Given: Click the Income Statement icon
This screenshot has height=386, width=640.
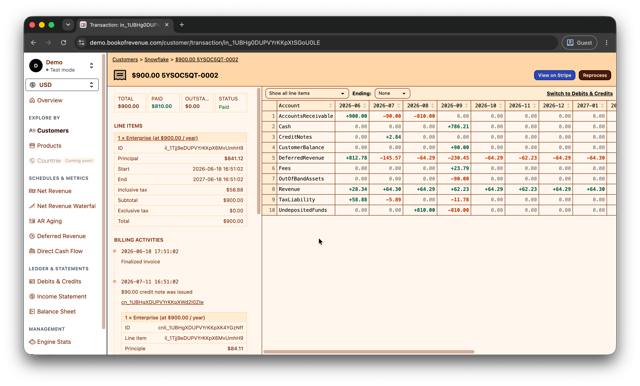Looking at the screenshot, I should point(32,297).
